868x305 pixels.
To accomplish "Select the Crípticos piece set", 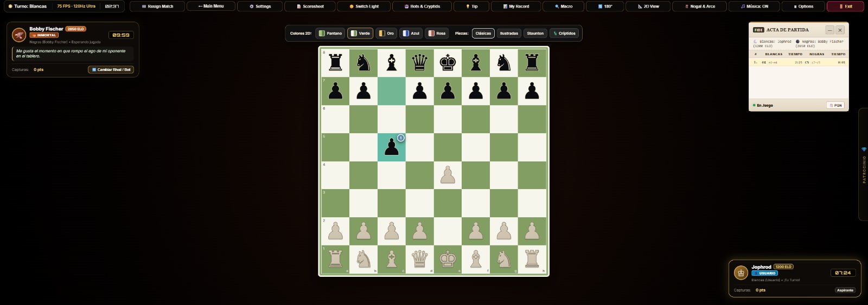I will tap(564, 33).
